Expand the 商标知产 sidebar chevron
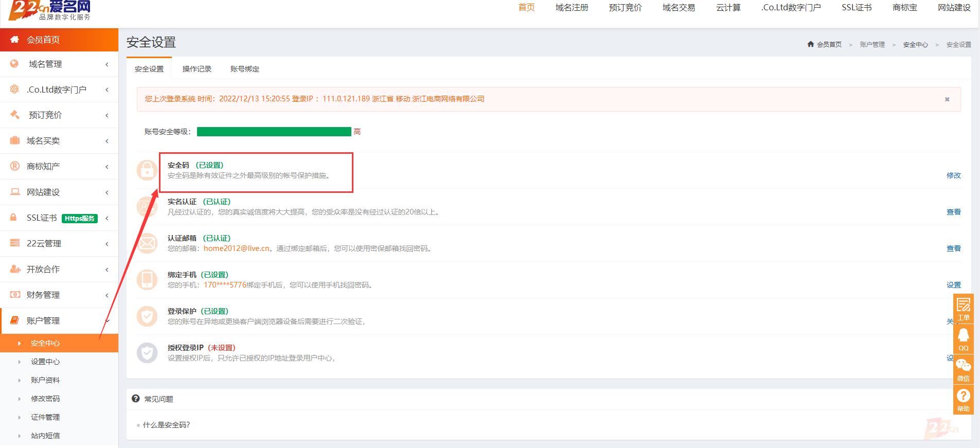The width and height of the screenshot is (980, 448). 107,167
